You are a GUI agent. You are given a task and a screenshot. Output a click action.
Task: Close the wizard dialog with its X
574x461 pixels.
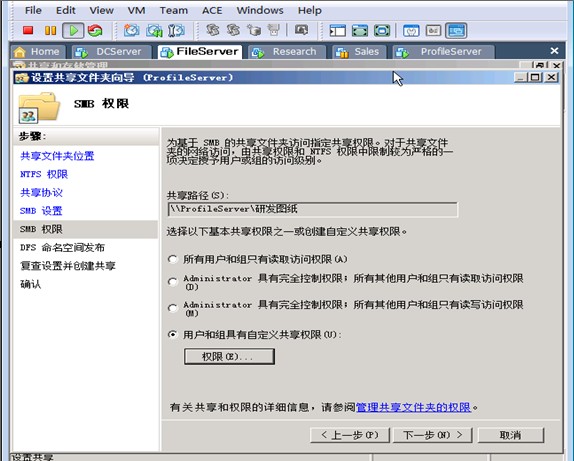click(x=551, y=77)
